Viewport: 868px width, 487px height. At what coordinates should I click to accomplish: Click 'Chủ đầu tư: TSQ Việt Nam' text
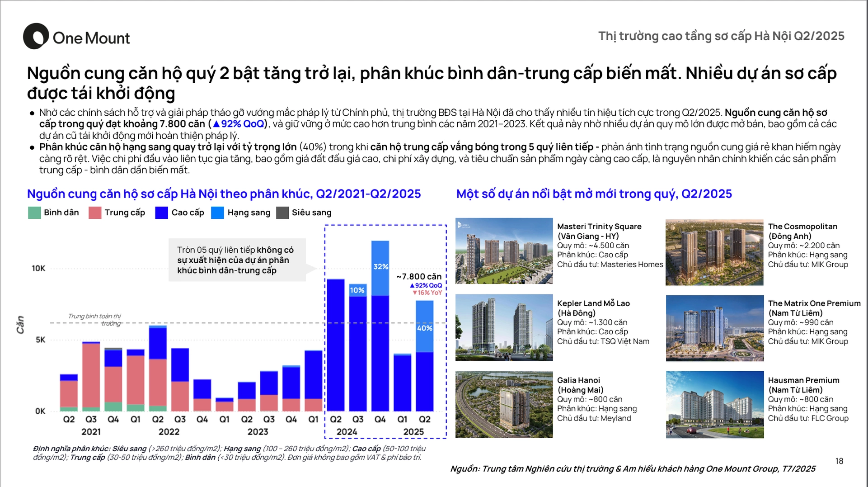(603, 341)
